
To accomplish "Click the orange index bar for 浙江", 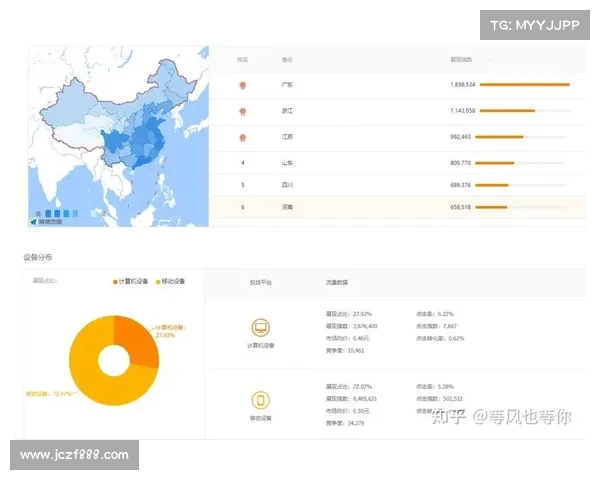I will 507,111.
